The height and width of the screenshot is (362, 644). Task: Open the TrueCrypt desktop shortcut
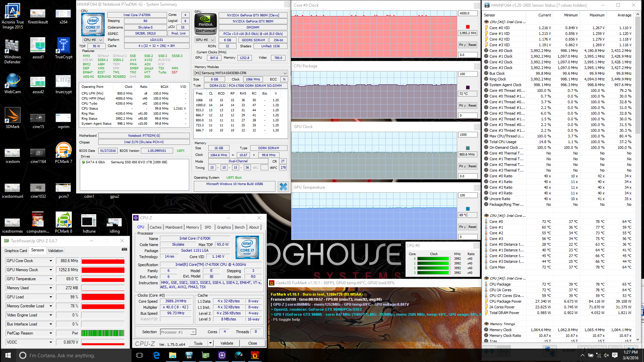point(63,49)
